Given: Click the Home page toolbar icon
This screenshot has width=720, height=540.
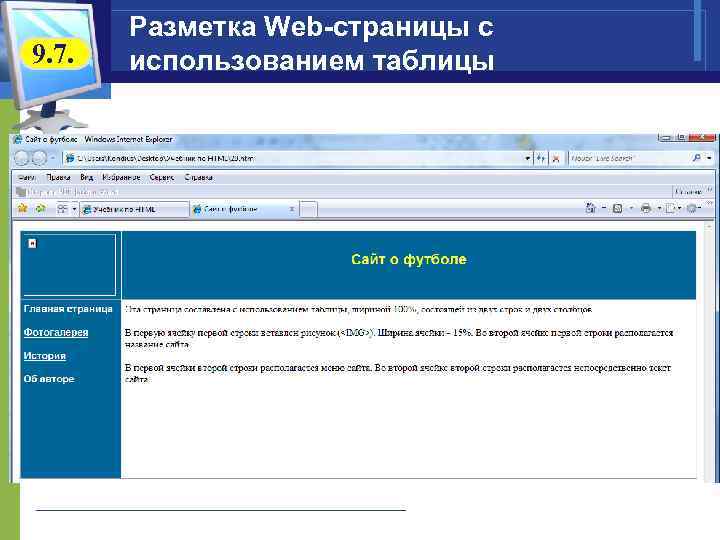Looking at the screenshot, I should tap(591, 208).
